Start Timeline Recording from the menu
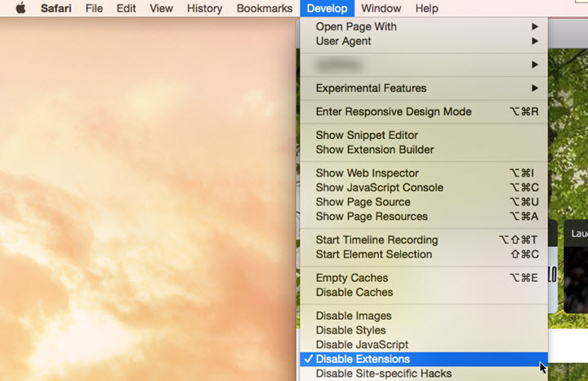This screenshot has width=588, height=381. pyautogui.click(x=376, y=240)
